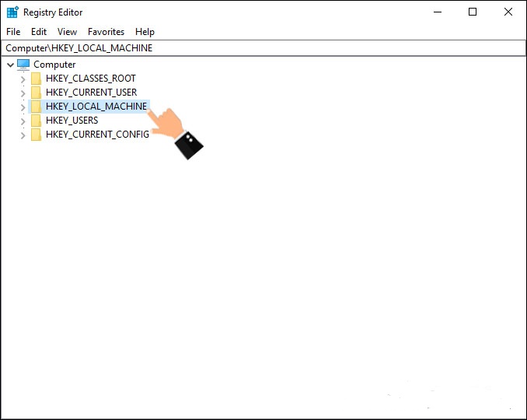Click the HKEY_CURRENT_CONFIG folder icon
The width and height of the screenshot is (527, 420).
coord(36,135)
